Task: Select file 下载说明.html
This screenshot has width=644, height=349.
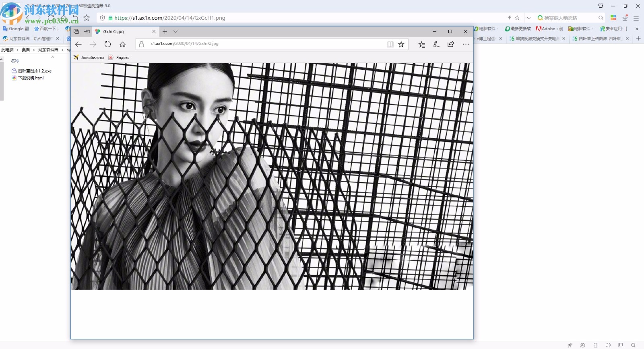Action: point(28,78)
